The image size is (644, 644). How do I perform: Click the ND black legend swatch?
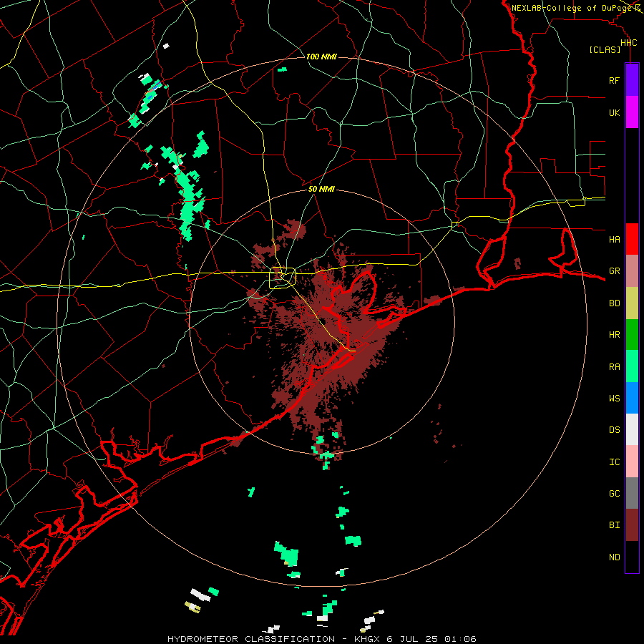(x=632, y=557)
